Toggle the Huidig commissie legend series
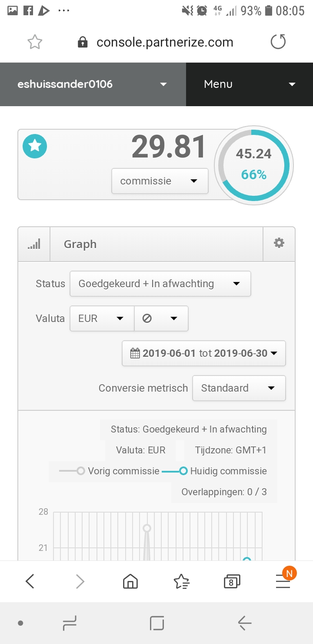The height and width of the screenshot is (644, 313). (214, 471)
